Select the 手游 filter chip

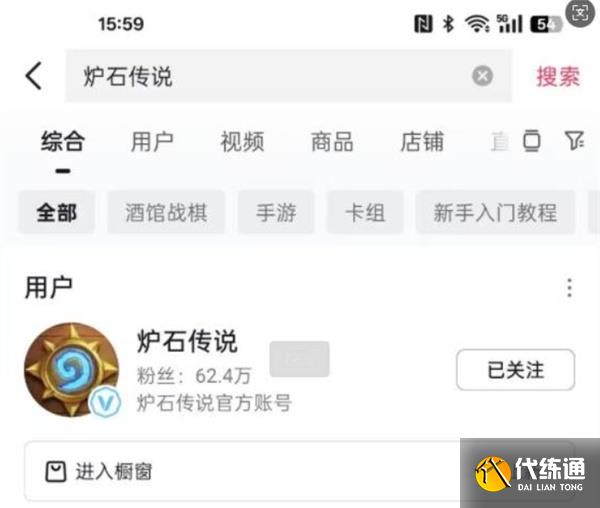click(276, 212)
